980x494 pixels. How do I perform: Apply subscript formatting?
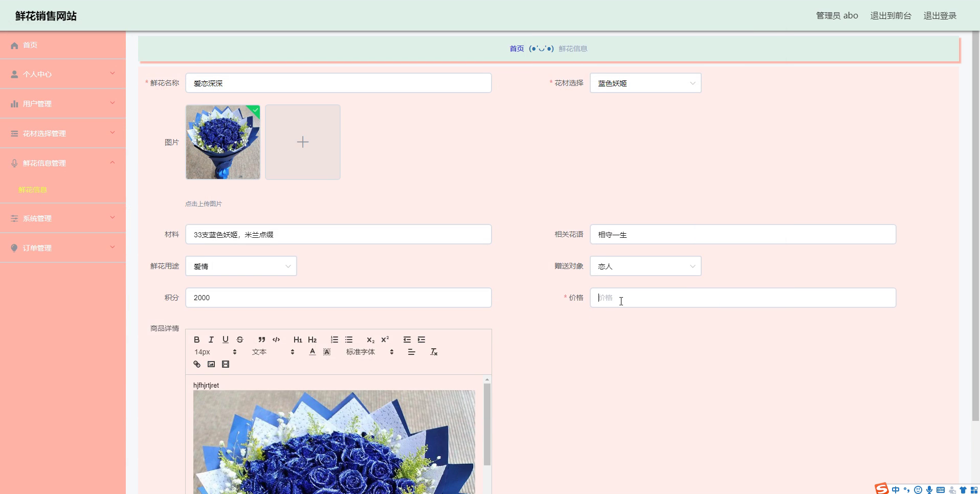[x=370, y=340]
